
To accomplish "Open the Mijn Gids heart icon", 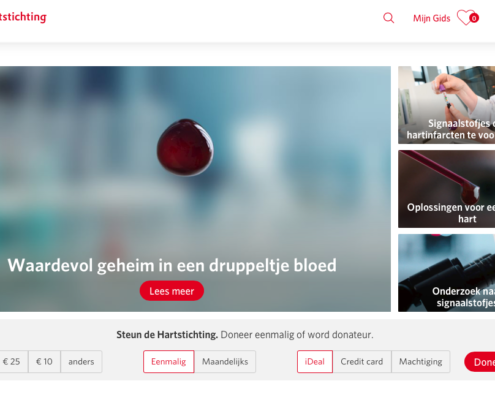I will [x=465, y=18].
